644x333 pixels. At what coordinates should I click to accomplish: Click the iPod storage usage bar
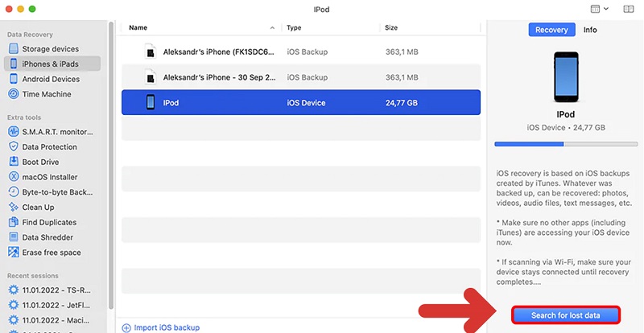click(x=565, y=144)
